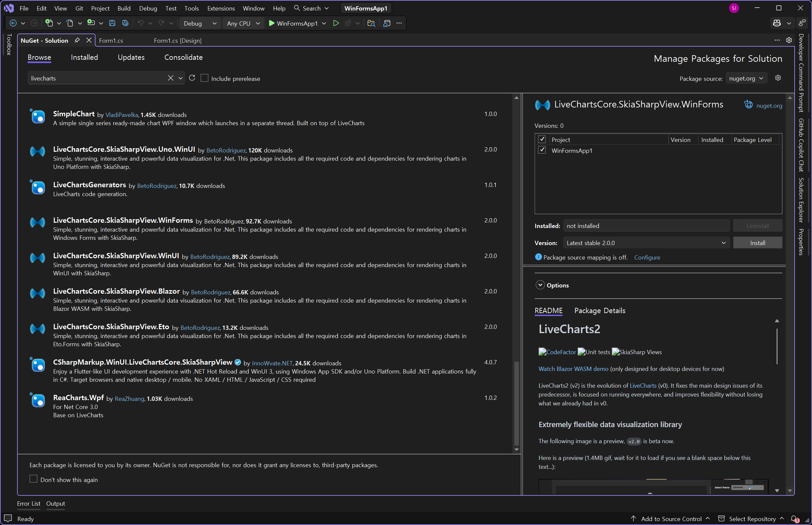
Task: Open the Version dropdown showing Latest stable 2.0.0
Action: coord(646,243)
